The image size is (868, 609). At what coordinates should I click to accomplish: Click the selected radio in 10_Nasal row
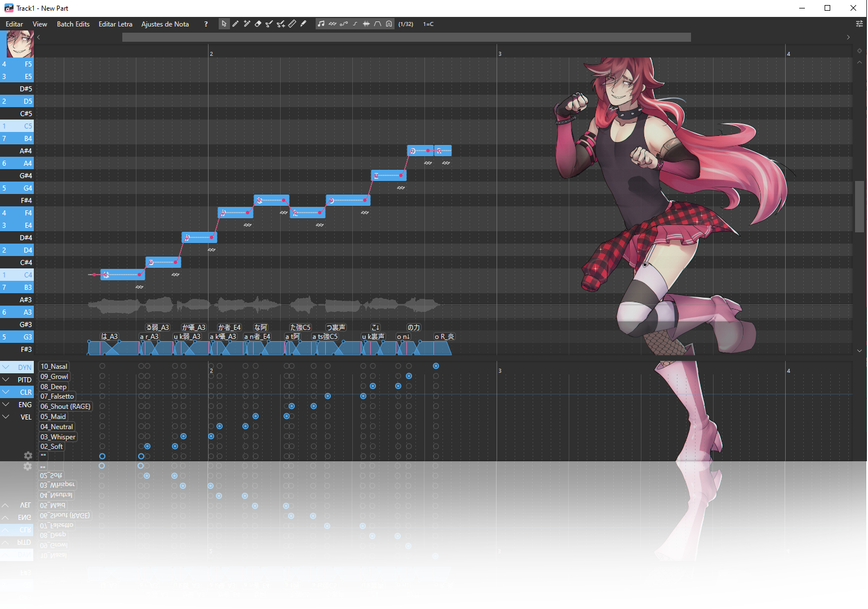pyautogui.click(x=436, y=366)
